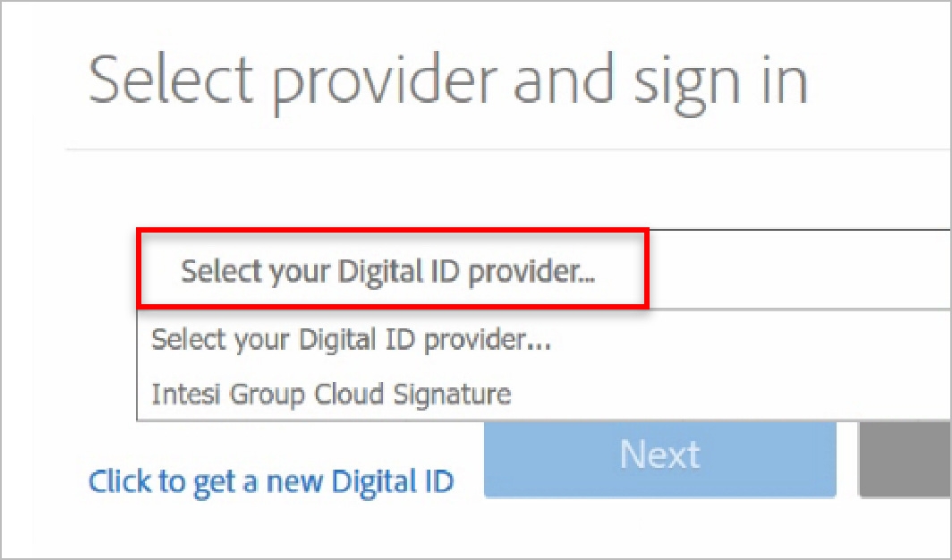
Task: Open the Digital ID provider dropdown
Action: 391,270
